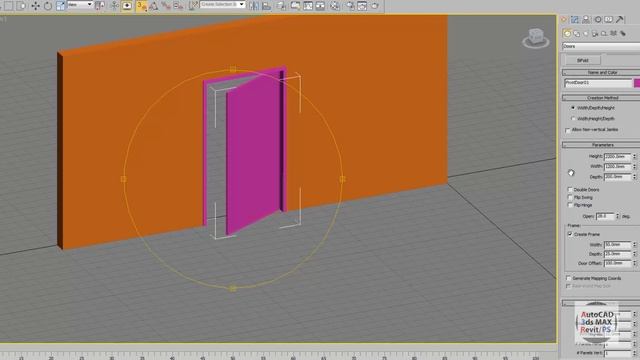Click the Open degrees spinner arrows
The height and width of the screenshot is (360, 640).
(617, 216)
